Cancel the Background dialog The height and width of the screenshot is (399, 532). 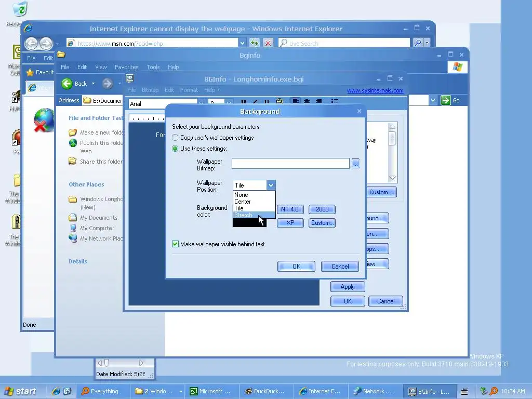coord(340,267)
